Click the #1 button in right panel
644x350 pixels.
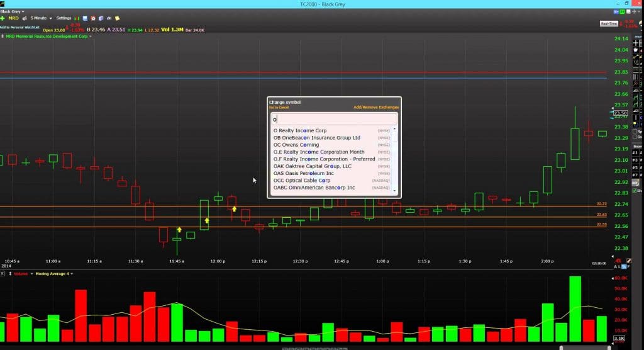[x=635, y=153]
